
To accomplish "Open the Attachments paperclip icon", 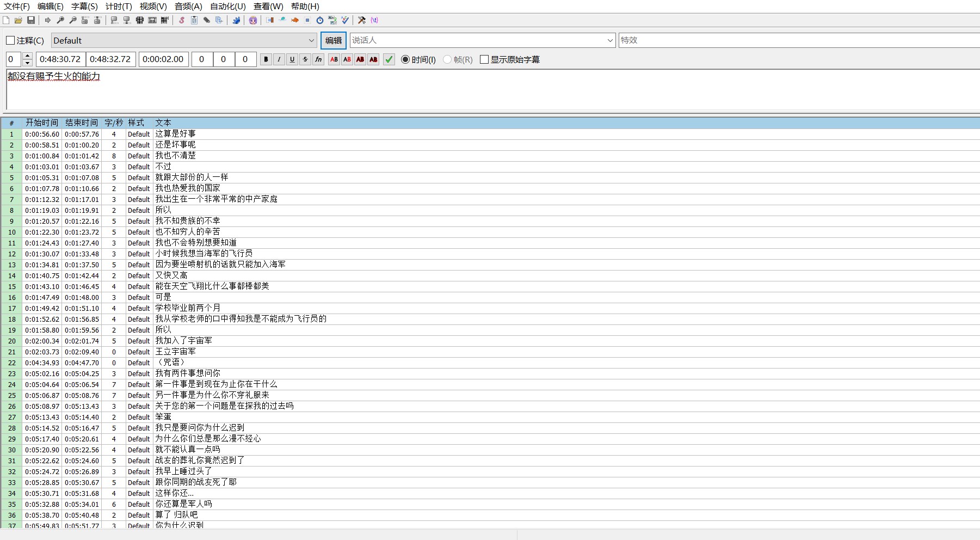I will pyautogui.click(x=207, y=20).
